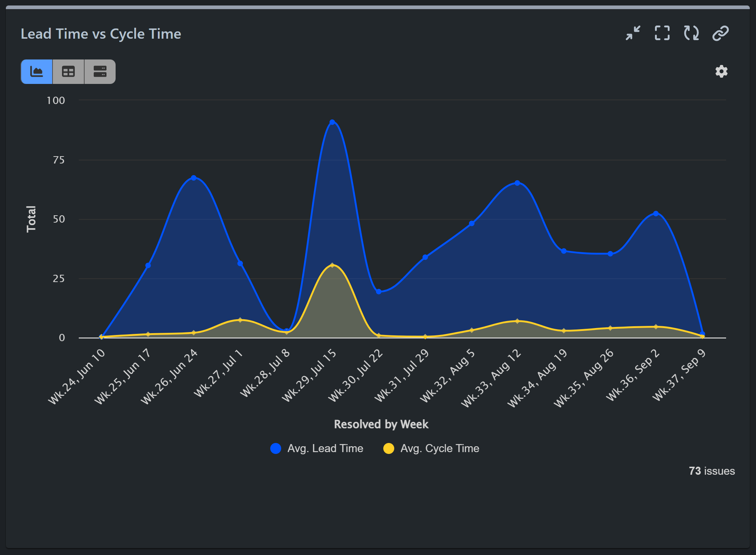Select the Wk.33 Aug 12 cycle time point

tap(517, 321)
